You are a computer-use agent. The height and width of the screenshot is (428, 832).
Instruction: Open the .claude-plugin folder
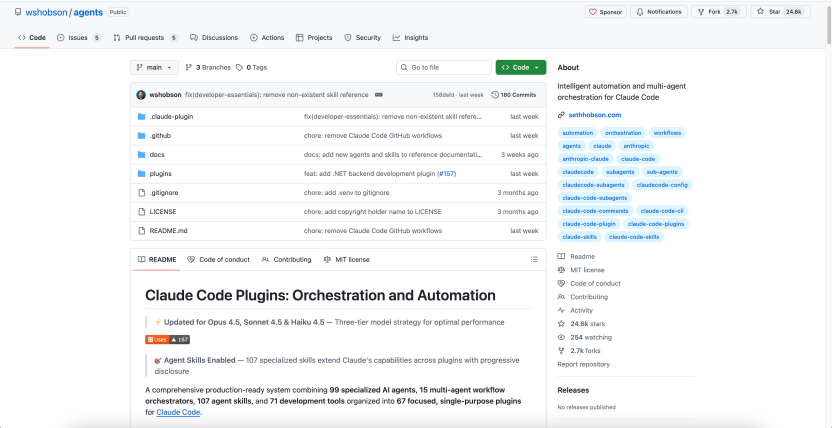[x=171, y=116]
